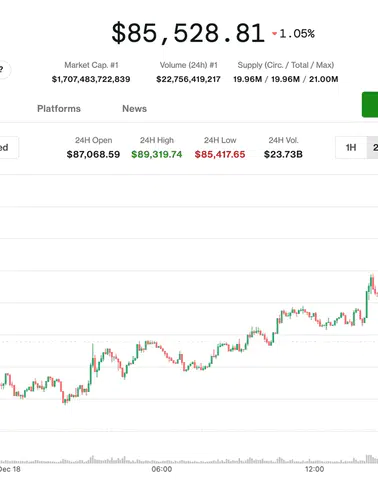The height and width of the screenshot is (480, 378).
Task: Open the News tab
Action: [134, 109]
